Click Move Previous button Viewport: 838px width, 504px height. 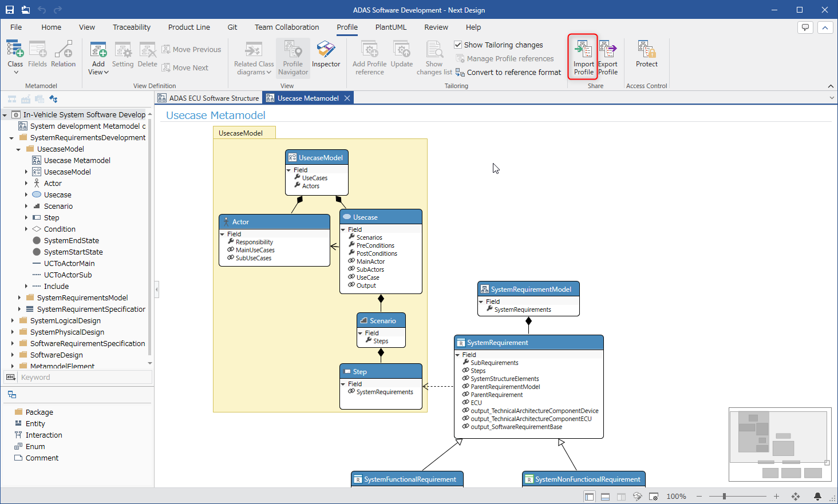[192, 50]
